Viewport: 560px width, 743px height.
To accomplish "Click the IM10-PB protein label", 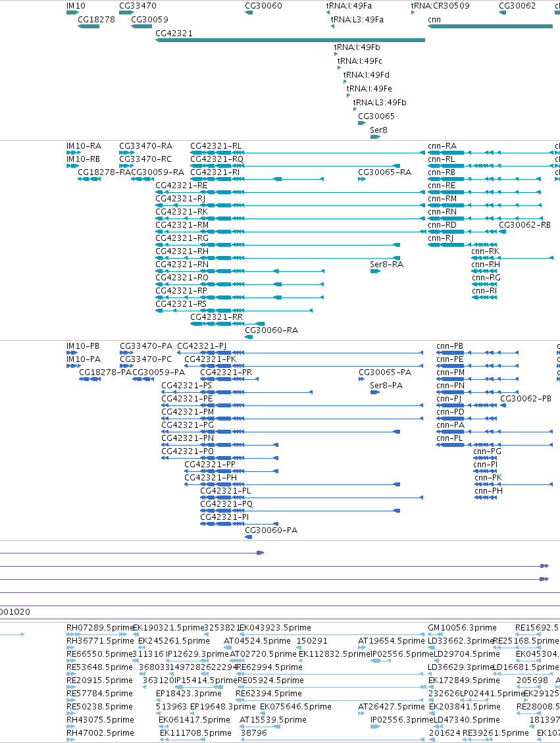I will [83, 346].
